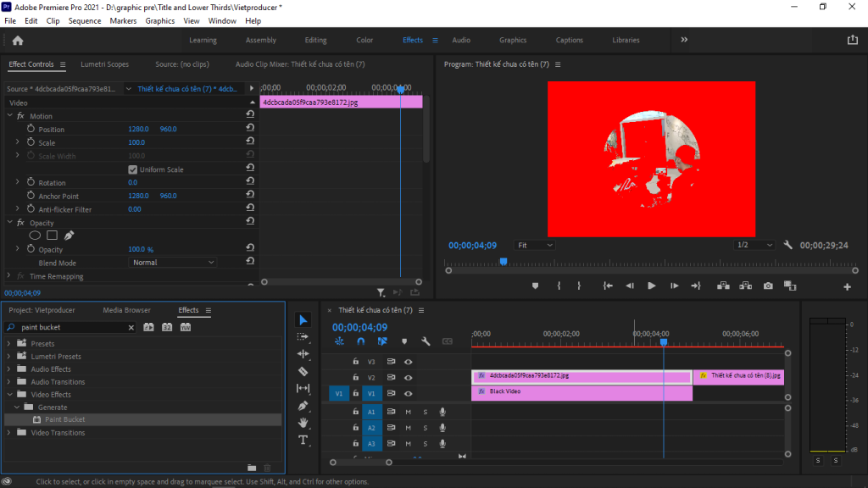Hide track V3 using its eye icon
The width and height of the screenshot is (868, 488).
pos(409,362)
